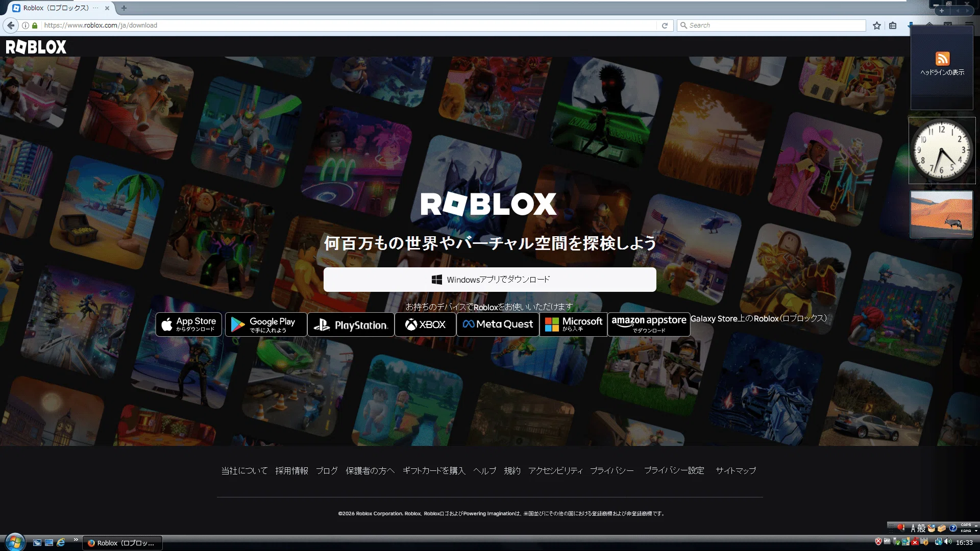This screenshot has height=551, width=980.
Task: Click red shield security tray icon
Action: (878, 541)
